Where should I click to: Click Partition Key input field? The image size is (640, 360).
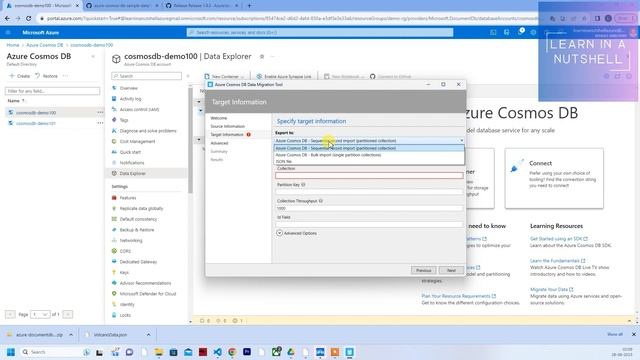[369, 192]
